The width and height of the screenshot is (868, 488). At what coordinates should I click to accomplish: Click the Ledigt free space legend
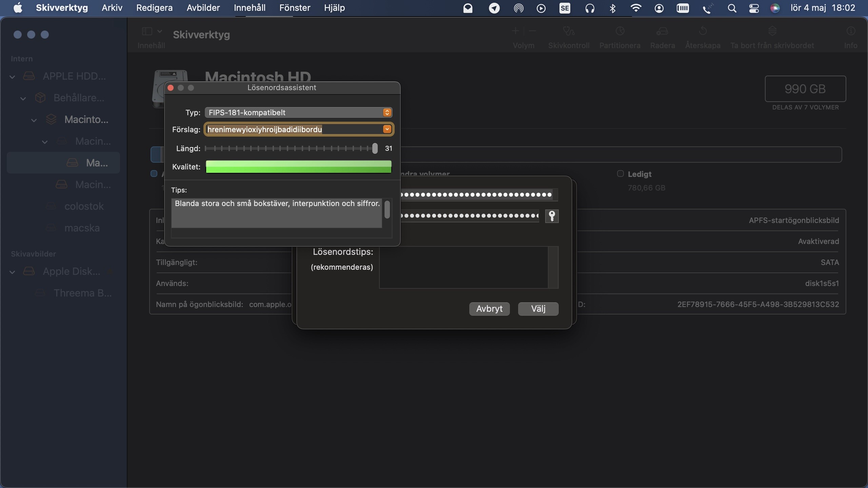point(639,174)
